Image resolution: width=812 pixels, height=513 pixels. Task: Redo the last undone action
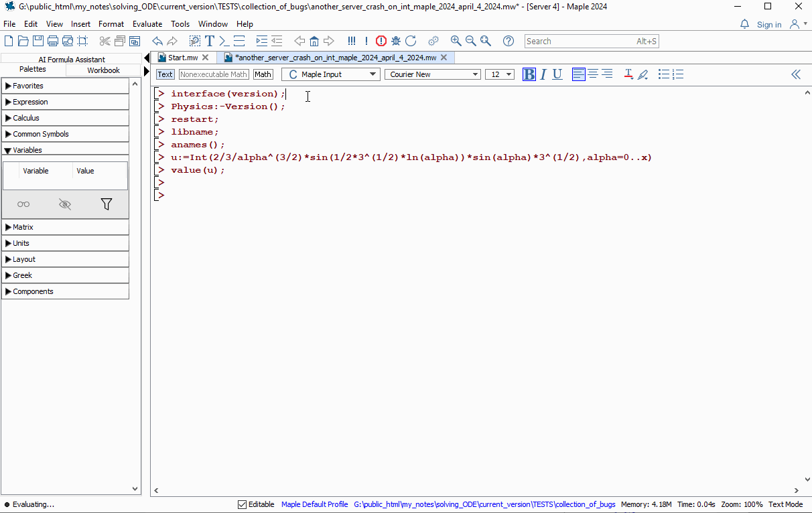172,41
